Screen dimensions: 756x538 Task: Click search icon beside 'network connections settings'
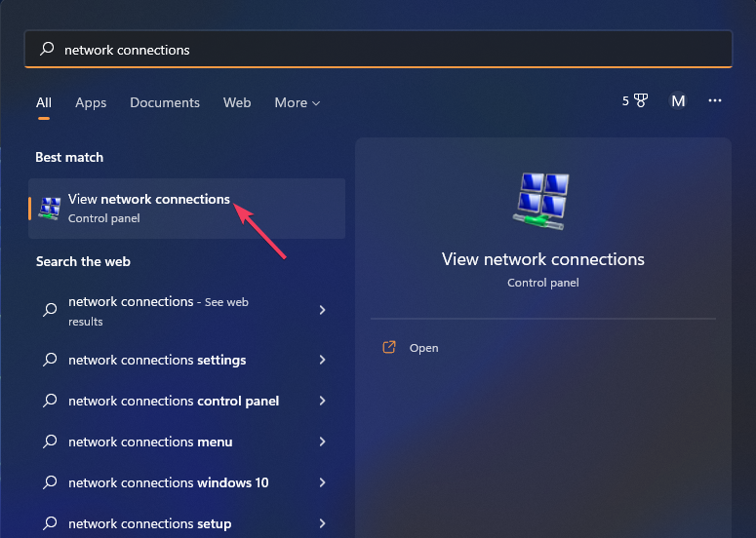(x=50, y=360)
